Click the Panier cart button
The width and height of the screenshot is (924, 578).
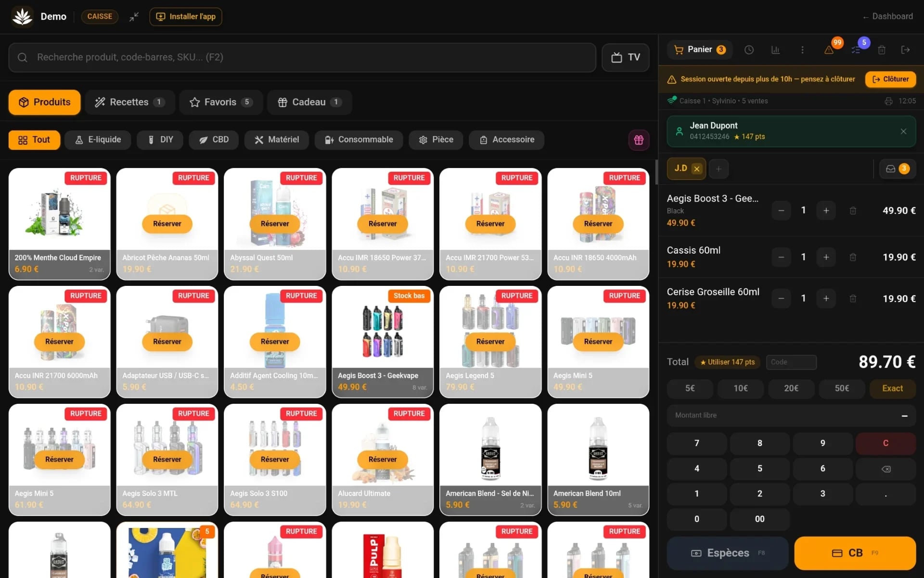(x=700, y=50)
